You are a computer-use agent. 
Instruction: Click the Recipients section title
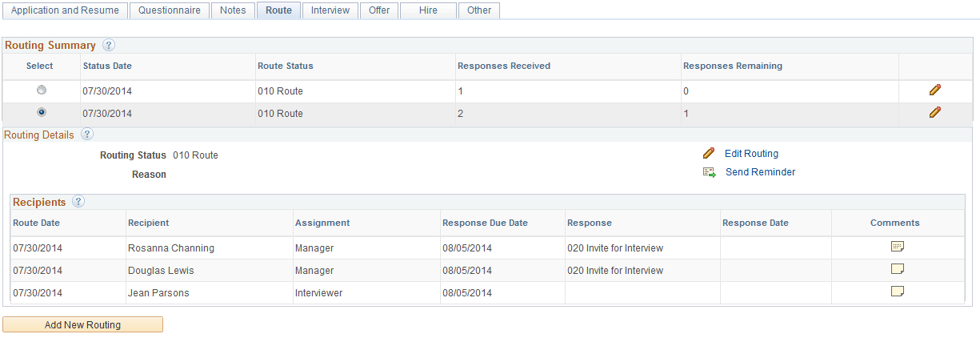pos(39,203)
